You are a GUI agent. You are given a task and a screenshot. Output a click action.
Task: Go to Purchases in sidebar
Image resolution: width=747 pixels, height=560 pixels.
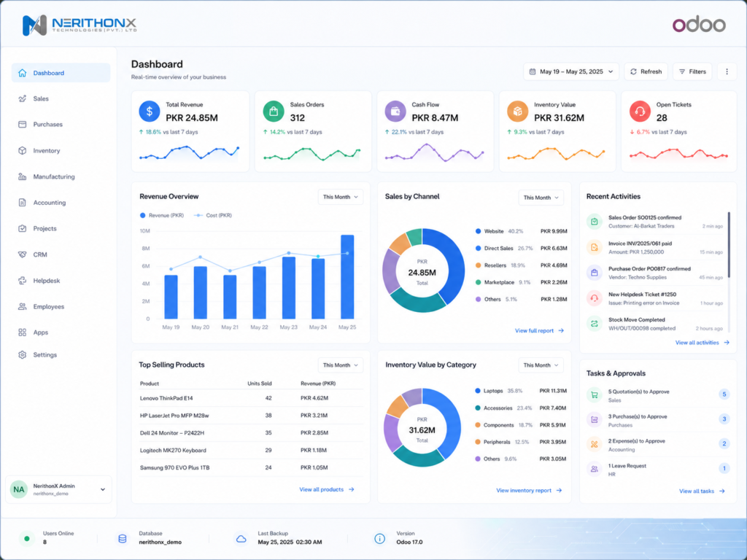point(61,124)
